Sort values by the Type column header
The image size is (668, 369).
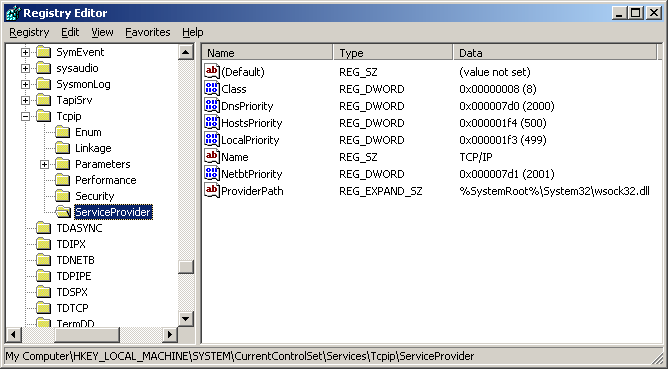[393, 53]
